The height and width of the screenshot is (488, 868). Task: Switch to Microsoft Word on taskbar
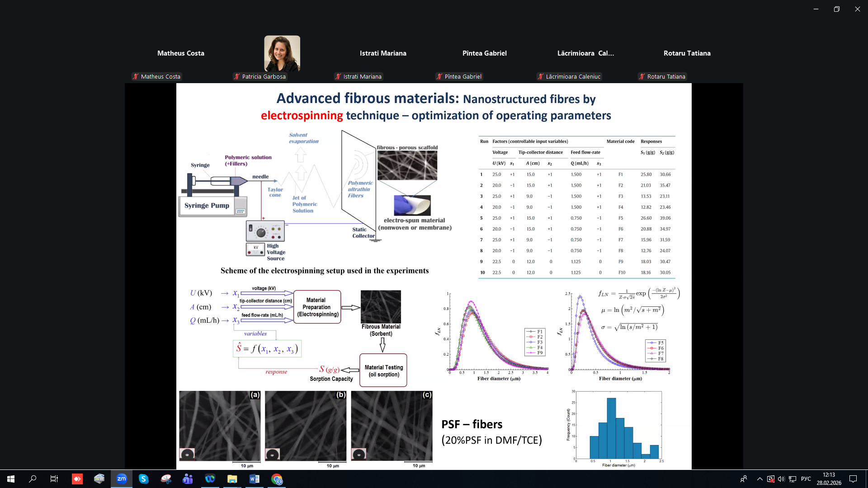[x=254, y=479]
